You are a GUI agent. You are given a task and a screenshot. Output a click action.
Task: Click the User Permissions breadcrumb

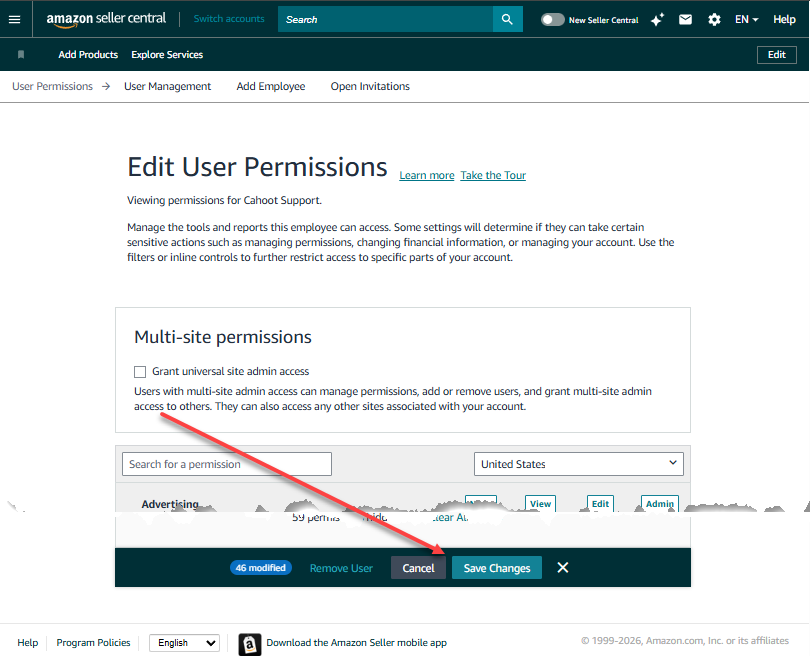53,86
